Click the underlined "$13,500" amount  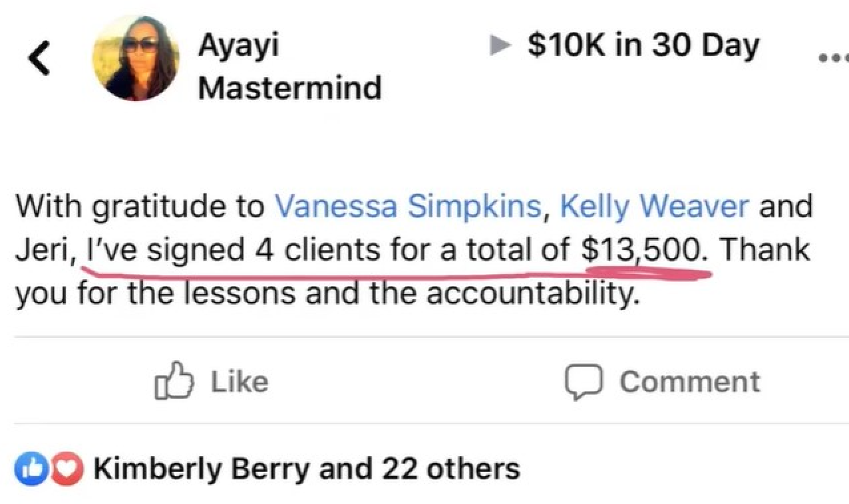640,250
